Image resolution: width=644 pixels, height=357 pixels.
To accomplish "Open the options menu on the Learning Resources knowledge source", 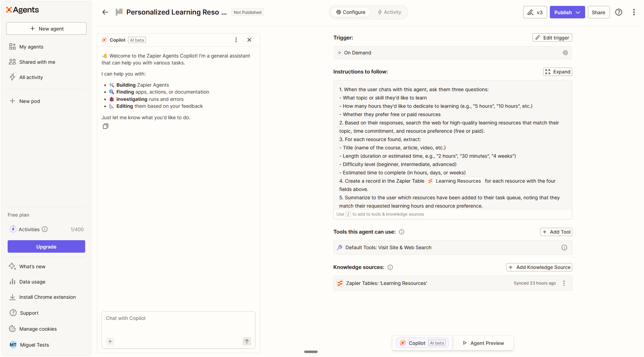I will (x=564, y=283).
